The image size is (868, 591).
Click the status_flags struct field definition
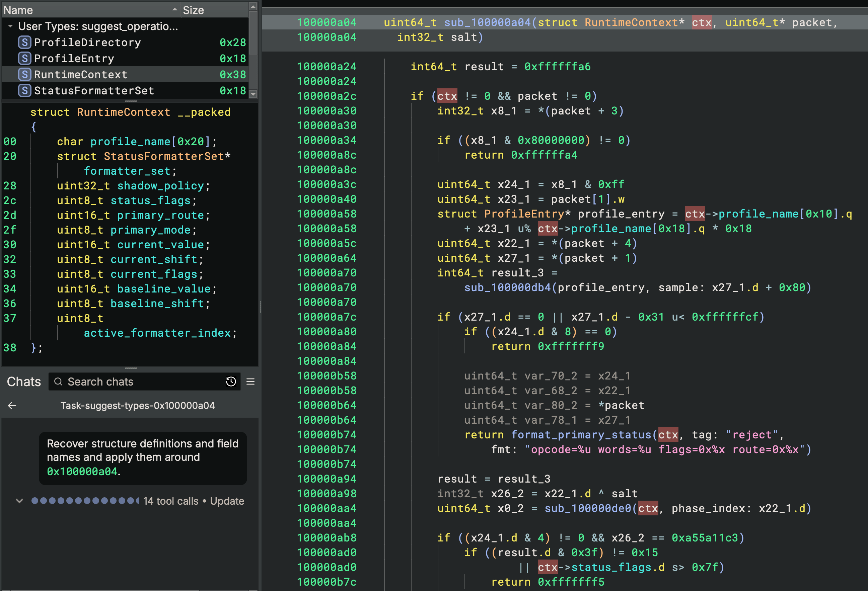(x=150, y=200)
